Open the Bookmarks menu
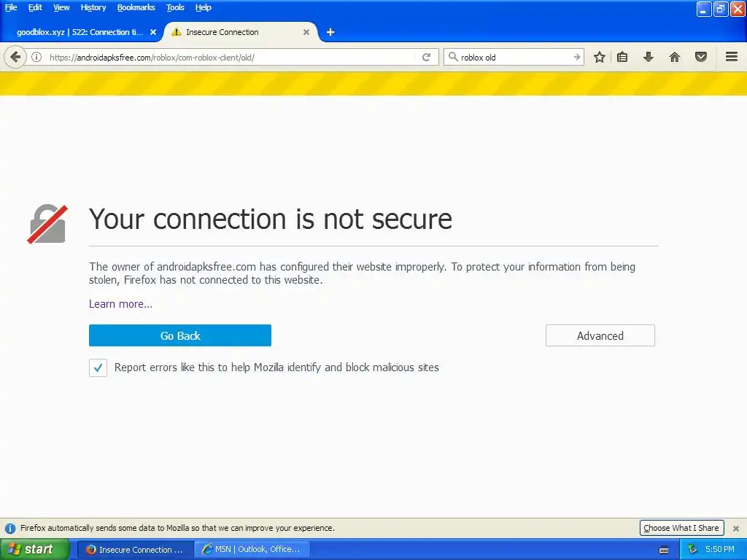The width and height of the screenshot is (747, 560). (x=136, y=7)
